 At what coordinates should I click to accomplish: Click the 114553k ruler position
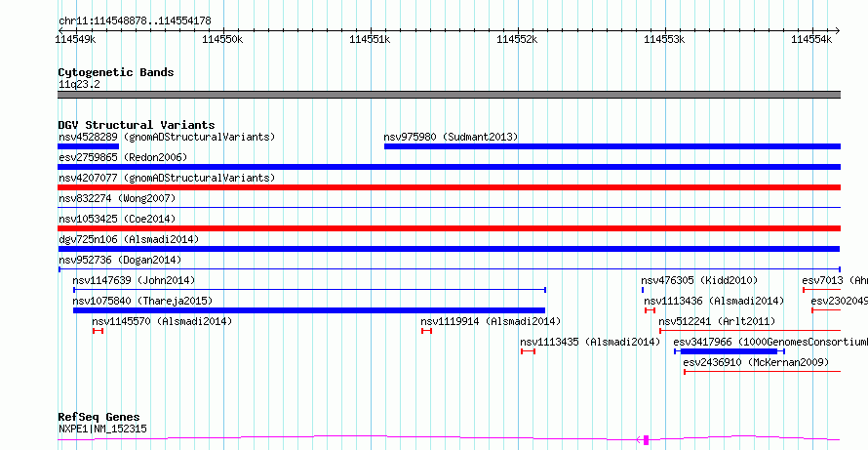tap(665, 39)
